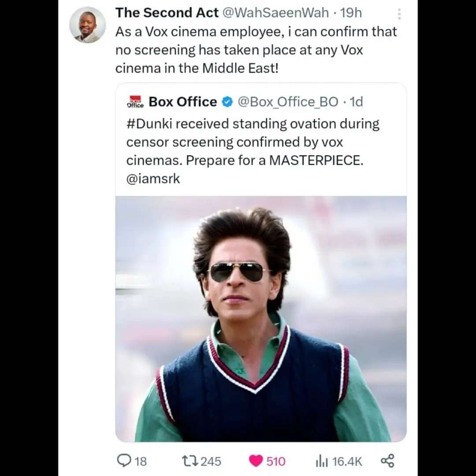
Task: Open the @iamsrk mention
Action: (x=153, y=178)
